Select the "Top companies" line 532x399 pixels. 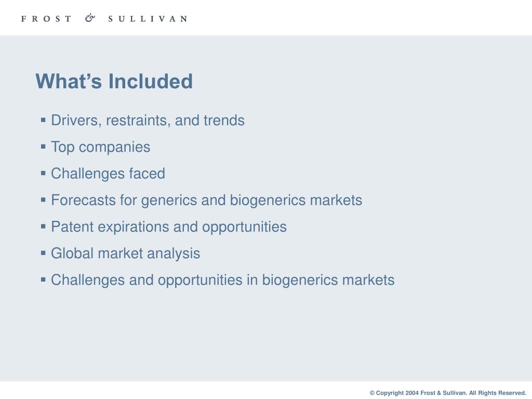tap(100, 147)
